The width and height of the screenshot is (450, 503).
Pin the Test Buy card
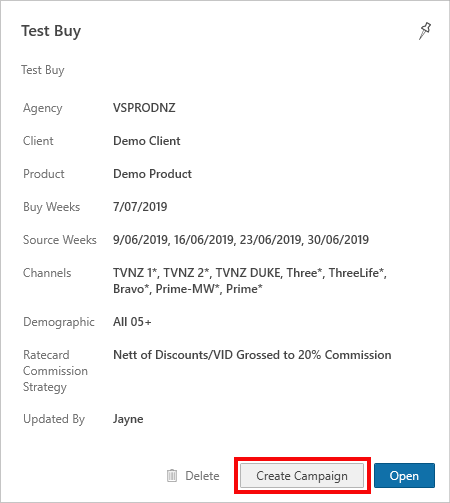(x=425, y=31)
